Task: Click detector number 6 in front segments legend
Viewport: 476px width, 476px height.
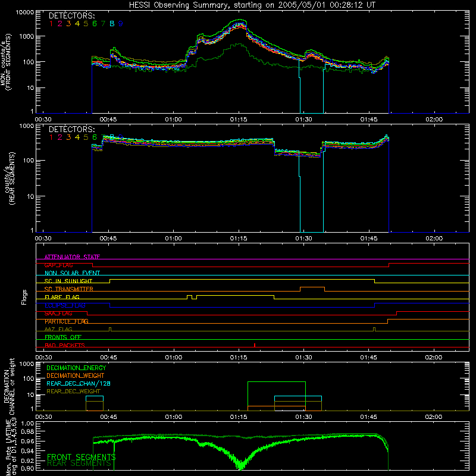Action: [x=95, y=24]
